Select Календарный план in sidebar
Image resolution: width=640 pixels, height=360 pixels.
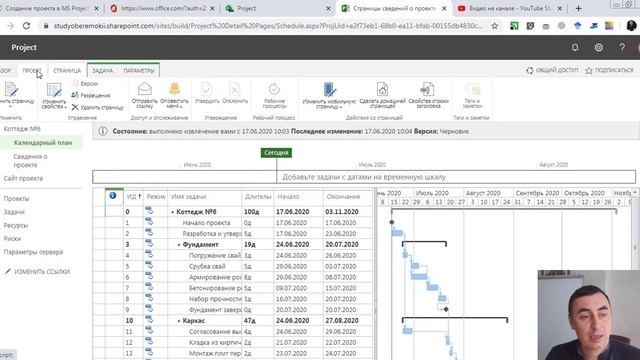point(43,142)
